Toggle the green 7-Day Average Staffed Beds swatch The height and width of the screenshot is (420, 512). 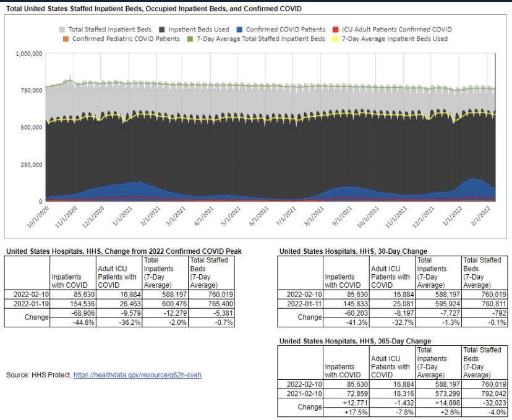tap(192, 38)
